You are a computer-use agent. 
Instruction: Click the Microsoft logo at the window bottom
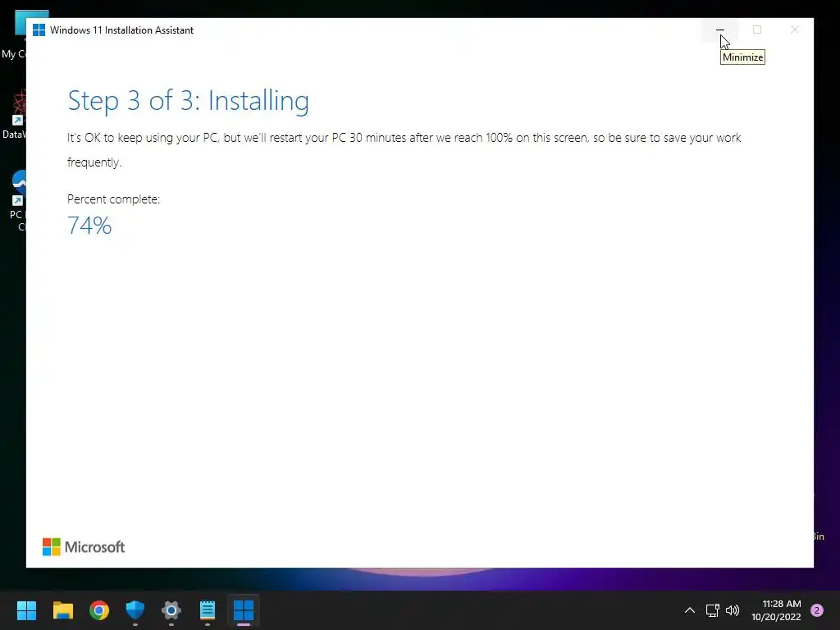(84, 547)
